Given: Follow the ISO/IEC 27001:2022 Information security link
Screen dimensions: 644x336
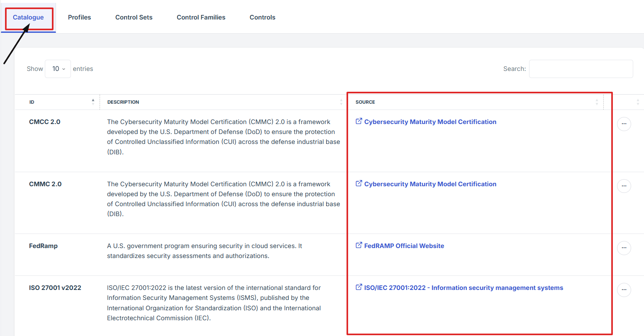Looking at the screenshot, I should 463,288.
